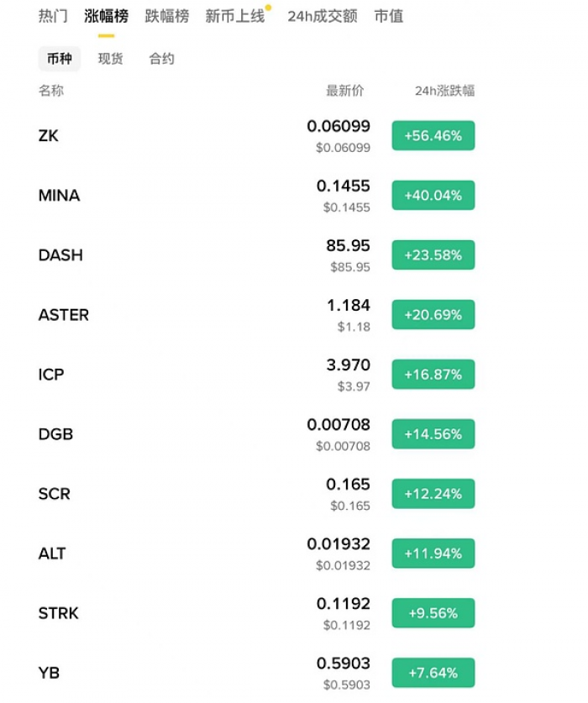
Task: Switch to the 热门 tab
Action: click(x=53, y=16)
